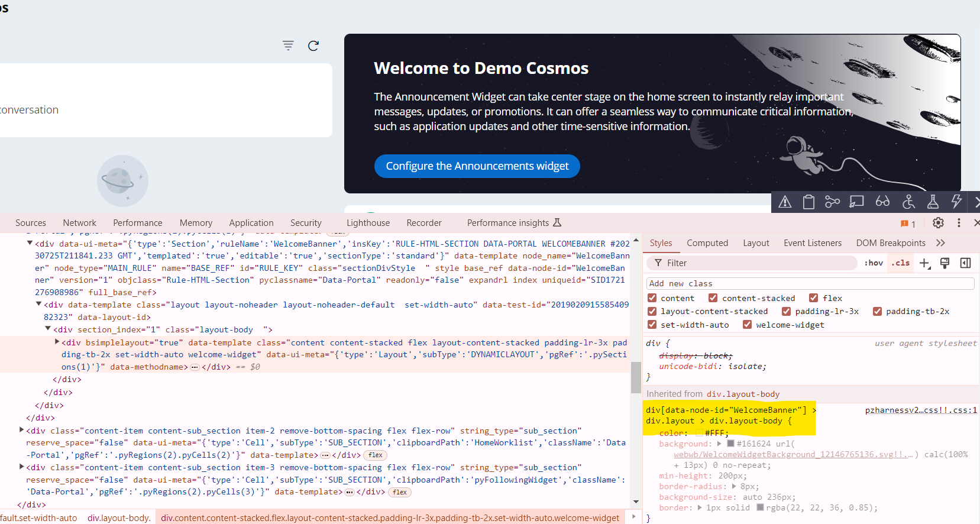Collapse the WelcomeBanner section div node

pyautogui.click(x=30, y=243)
